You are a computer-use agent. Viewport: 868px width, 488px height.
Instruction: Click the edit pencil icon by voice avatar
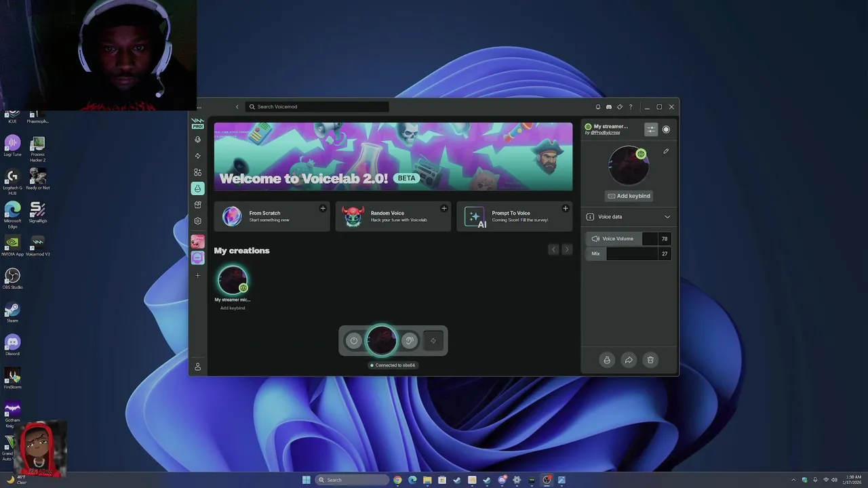coord(666,151)
